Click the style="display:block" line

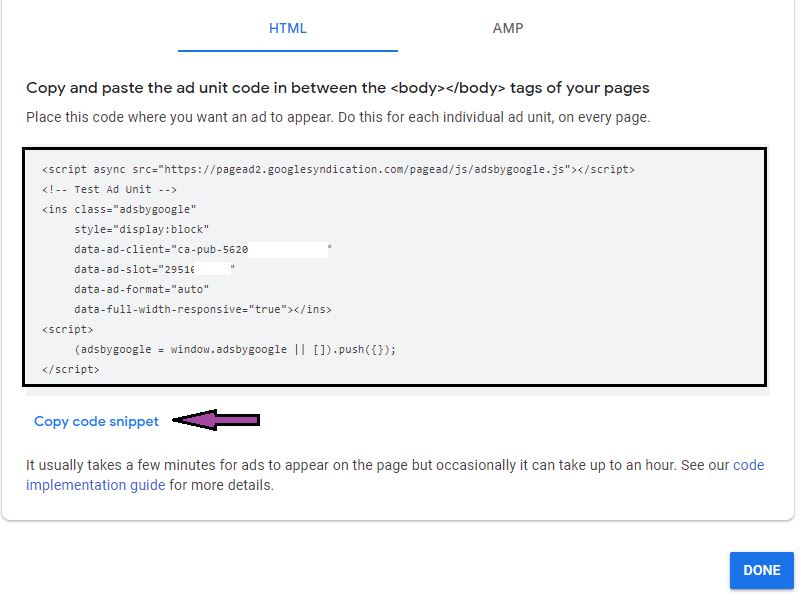pyautogui.click(x=142, y=229)
